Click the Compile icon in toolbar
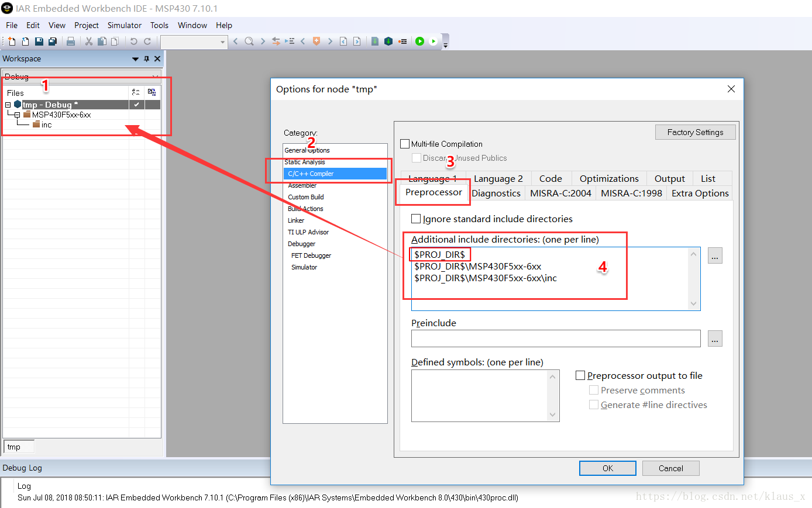The image size is (812, 508). 375,42
